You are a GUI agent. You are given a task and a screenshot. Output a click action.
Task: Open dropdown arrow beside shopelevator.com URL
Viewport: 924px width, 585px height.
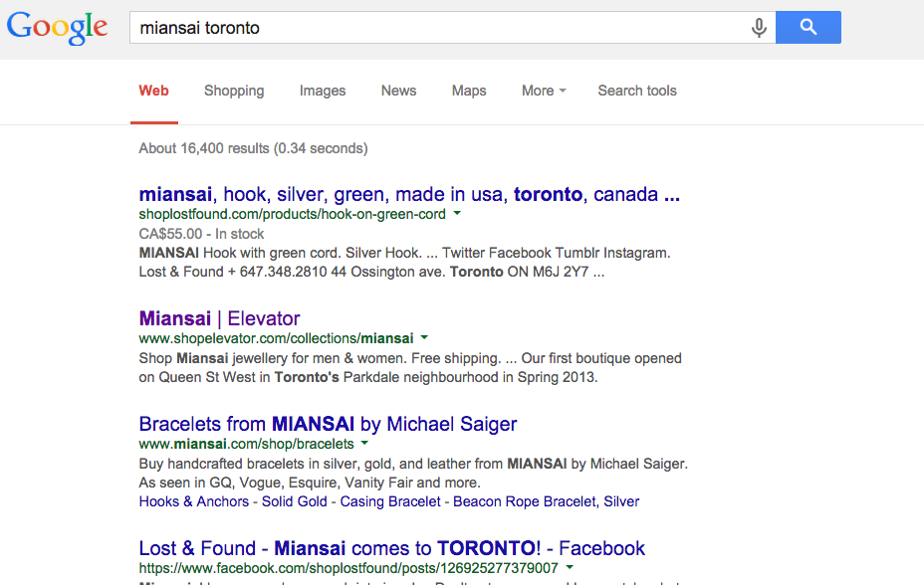424,338
